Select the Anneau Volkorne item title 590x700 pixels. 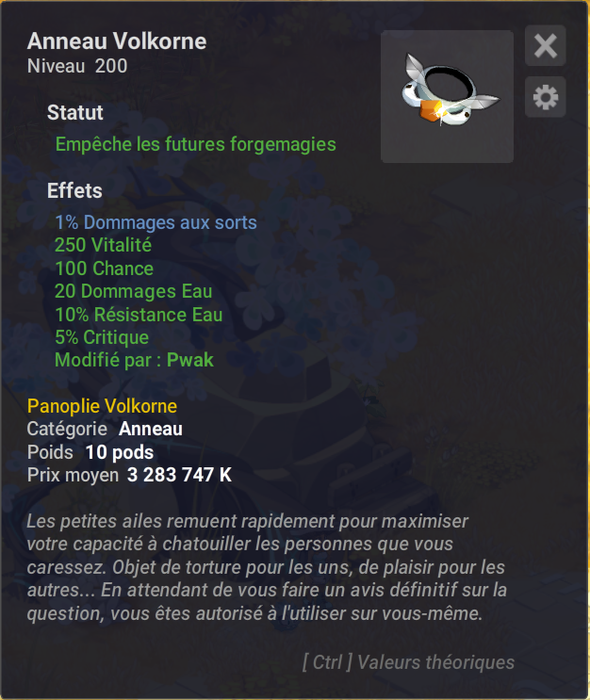coord(117,41)
